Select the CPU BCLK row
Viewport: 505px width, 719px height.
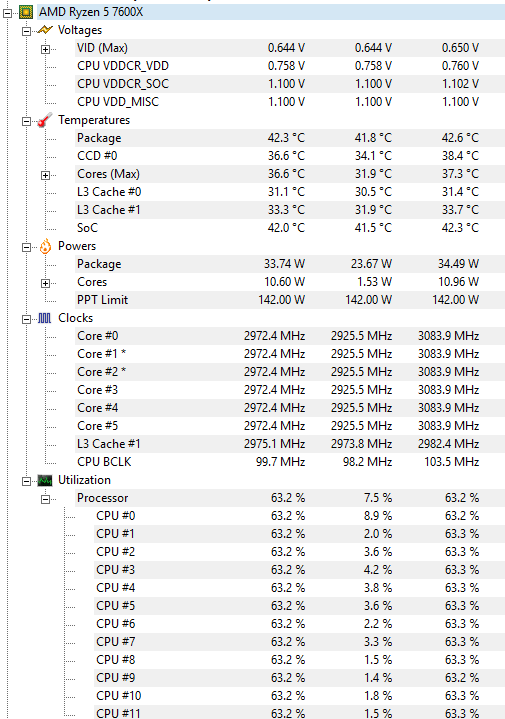290,462
